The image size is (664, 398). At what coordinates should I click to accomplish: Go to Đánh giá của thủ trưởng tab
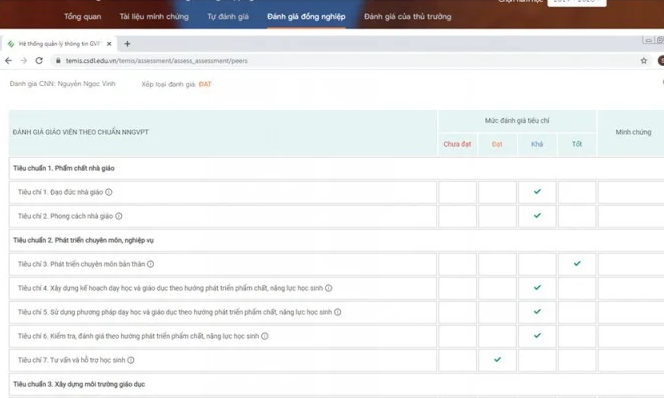[407, 17]
